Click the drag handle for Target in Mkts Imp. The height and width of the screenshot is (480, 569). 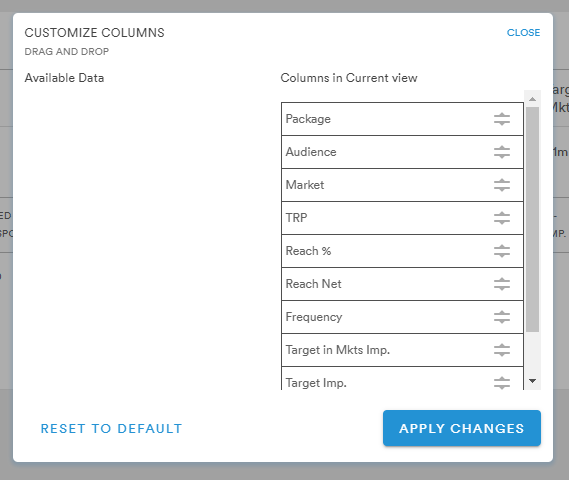(502, 350)
